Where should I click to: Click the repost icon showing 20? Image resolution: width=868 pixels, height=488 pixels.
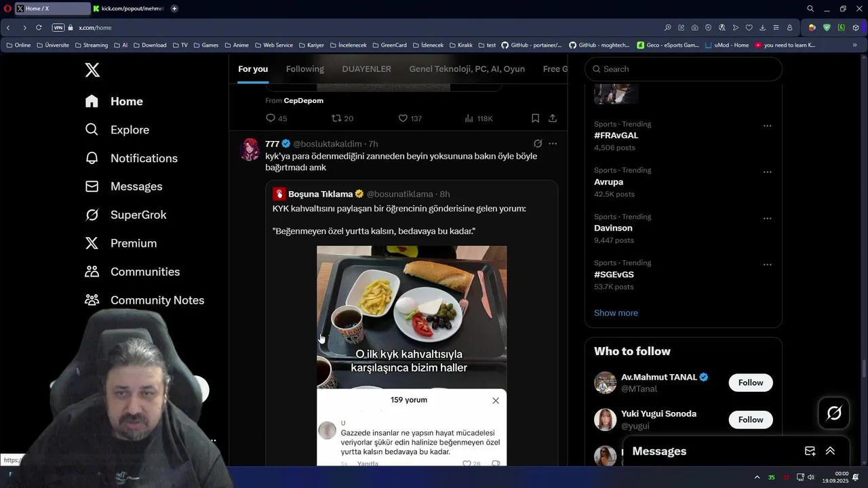coord(336,118)
